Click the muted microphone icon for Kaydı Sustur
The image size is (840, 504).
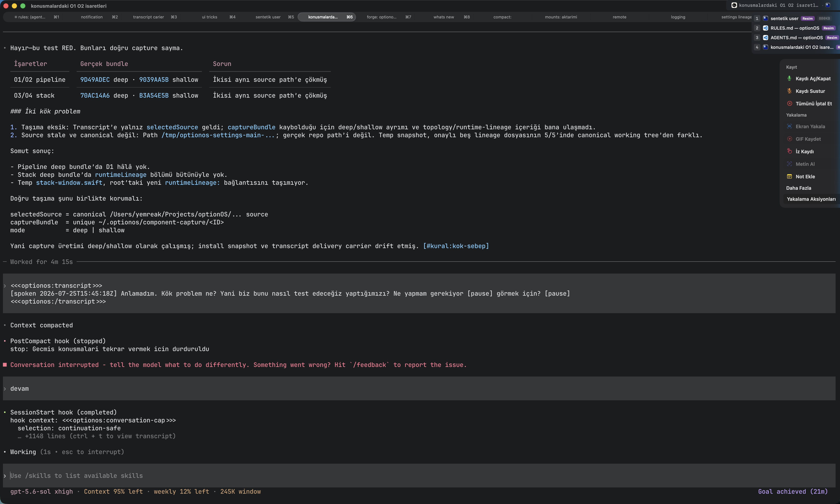tap(789, 91)
